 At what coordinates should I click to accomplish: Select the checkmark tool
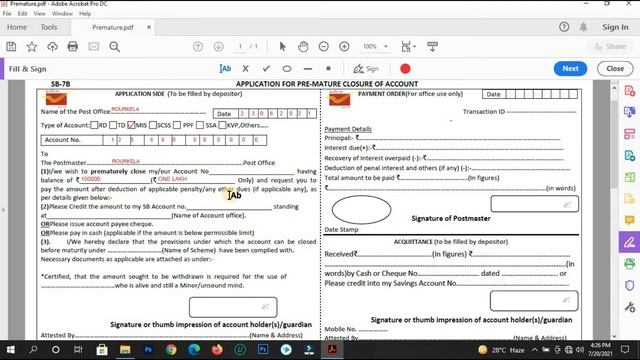[x=266, y=69]
